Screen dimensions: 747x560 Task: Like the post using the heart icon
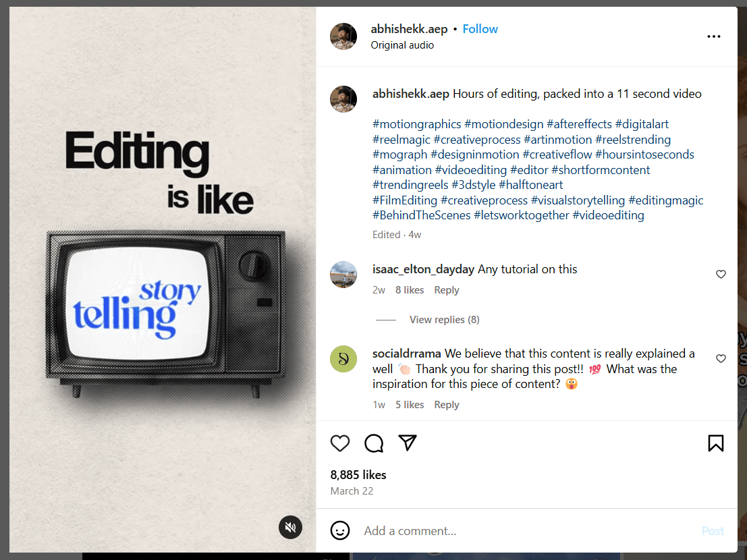(x=340, y=443)
